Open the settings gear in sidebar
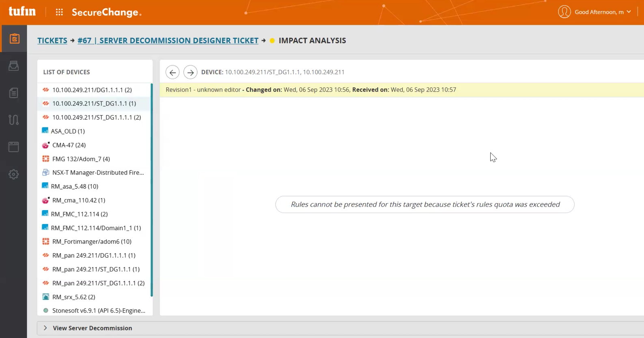This screenshot has height=338, width=644. [x=14, y=174]
